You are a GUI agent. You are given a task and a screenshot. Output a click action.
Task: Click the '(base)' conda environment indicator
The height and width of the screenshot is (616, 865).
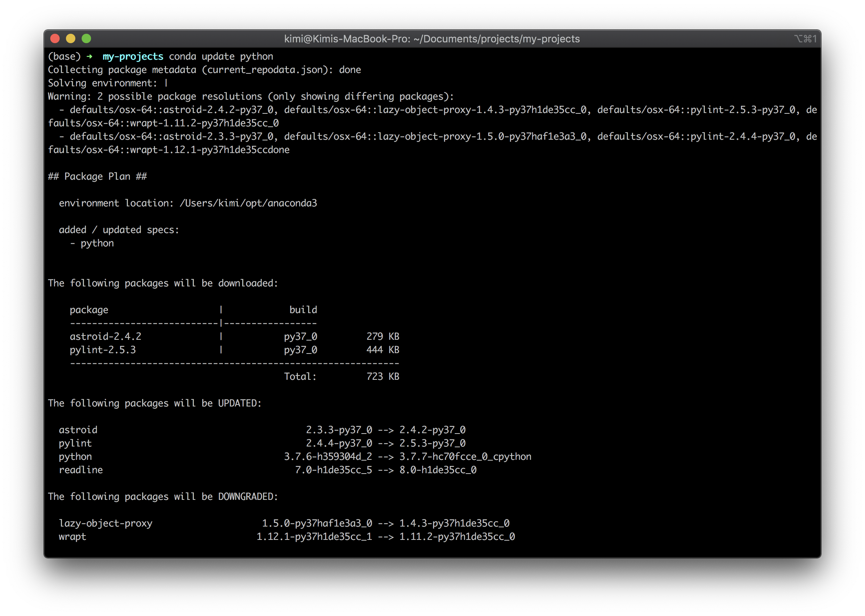64,57
